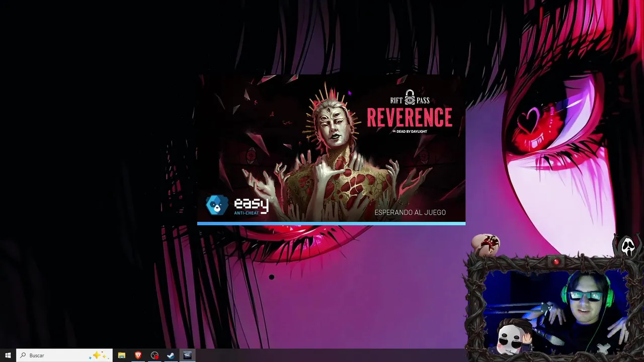This screenshot has height=362, width=644.
Task: Click the Buscar search box
Action: (64, 355)
